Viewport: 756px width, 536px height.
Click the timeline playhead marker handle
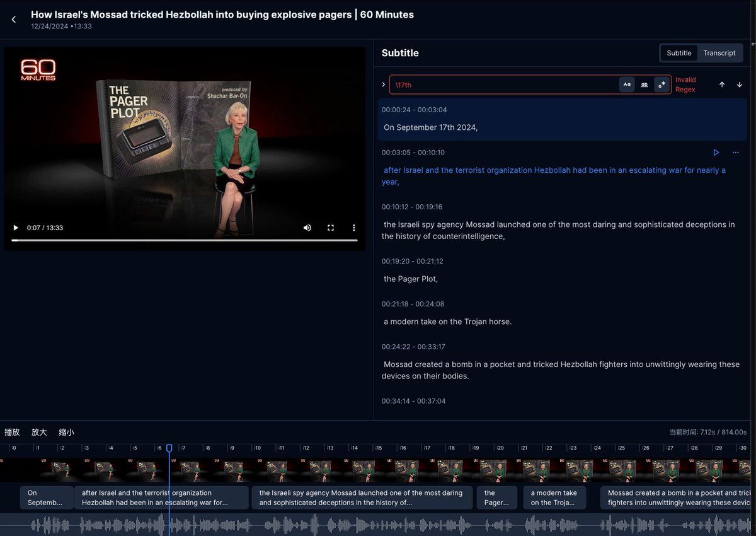tap(169, 448)
